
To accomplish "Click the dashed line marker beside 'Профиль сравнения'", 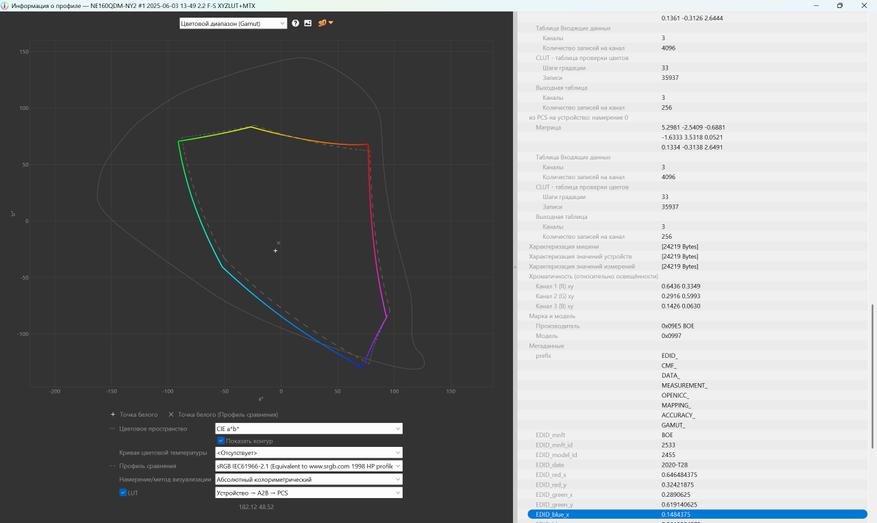I will (113, 466).
